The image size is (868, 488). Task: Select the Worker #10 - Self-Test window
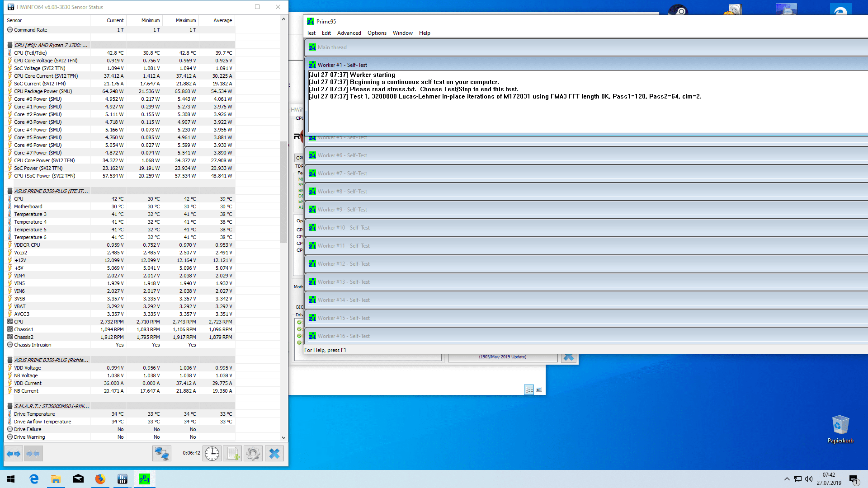coord(586,228)
